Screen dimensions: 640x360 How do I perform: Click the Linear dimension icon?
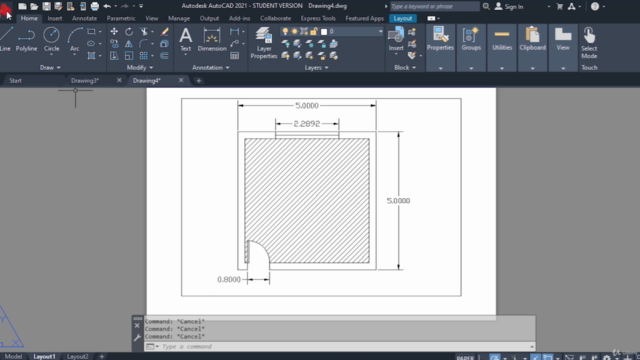235,32
